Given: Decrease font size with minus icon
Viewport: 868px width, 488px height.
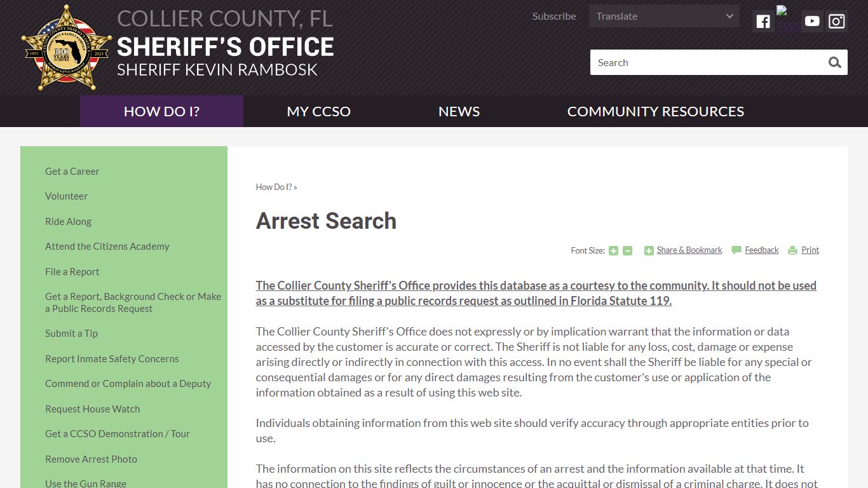Looking at the screenshot, I should pos(627,250).
